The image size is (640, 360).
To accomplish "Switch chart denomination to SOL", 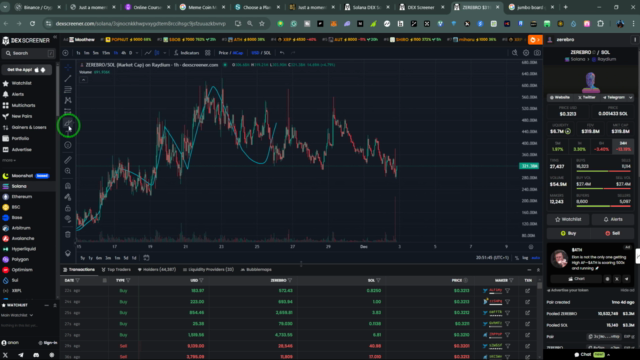I will [x=267, y=53].
